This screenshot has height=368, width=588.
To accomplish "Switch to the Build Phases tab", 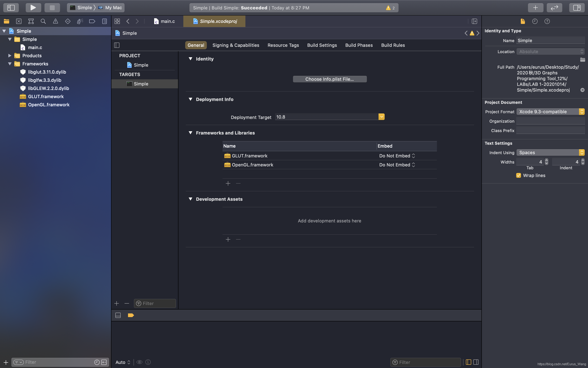I will [359, 45].
